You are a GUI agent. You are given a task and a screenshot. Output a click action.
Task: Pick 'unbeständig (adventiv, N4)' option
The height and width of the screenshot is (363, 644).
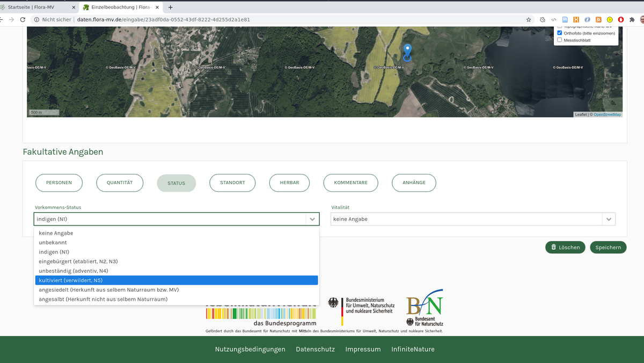click(x=177, y=271)
